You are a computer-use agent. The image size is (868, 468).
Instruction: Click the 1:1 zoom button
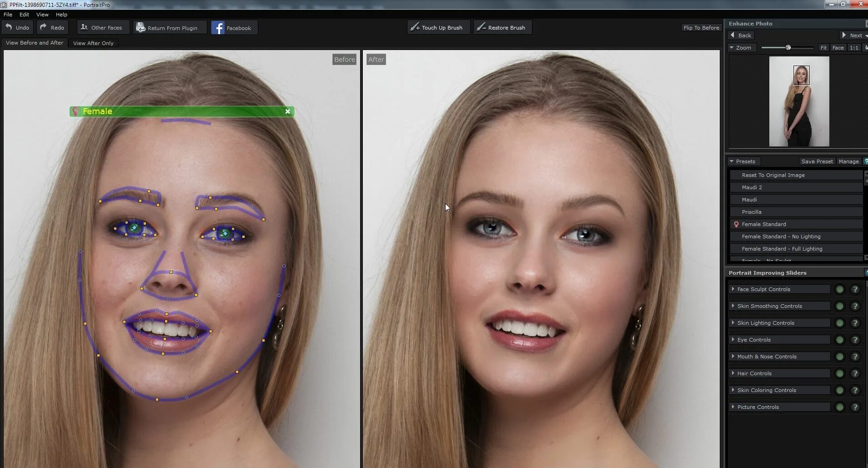point(854,48)
